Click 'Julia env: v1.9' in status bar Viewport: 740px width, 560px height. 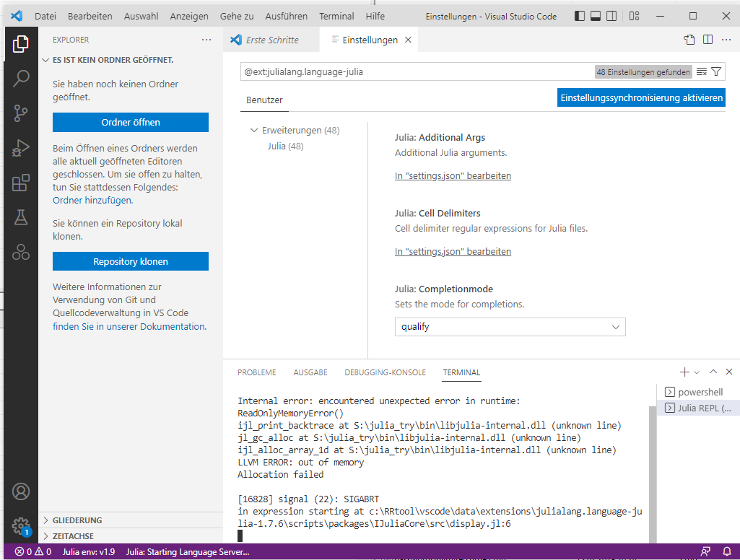(89, 551)
